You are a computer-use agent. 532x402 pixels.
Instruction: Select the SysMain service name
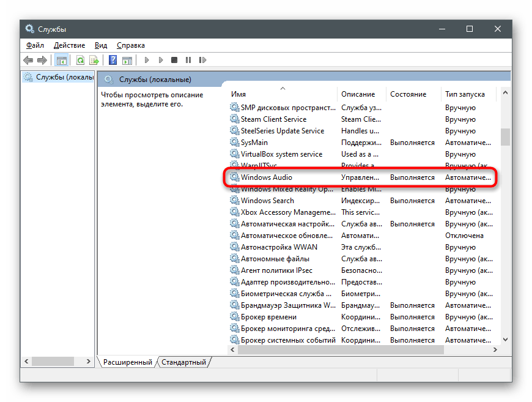[x=254, y=143]
